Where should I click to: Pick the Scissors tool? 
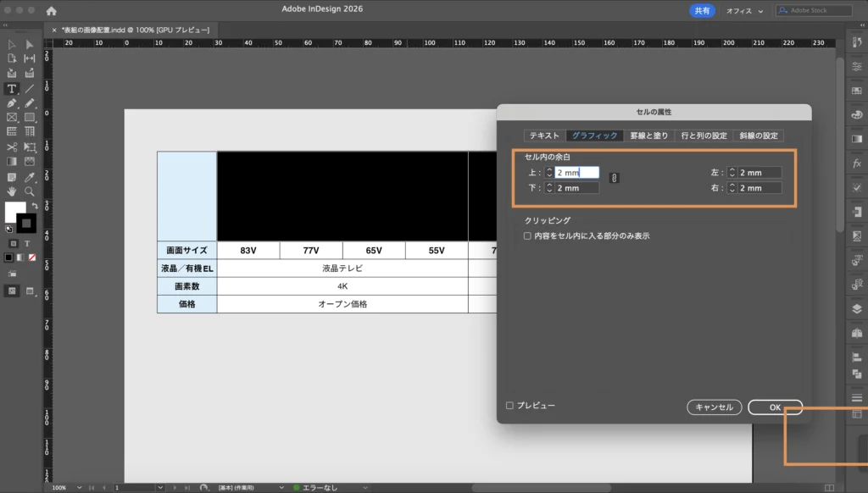coord(12,147)
